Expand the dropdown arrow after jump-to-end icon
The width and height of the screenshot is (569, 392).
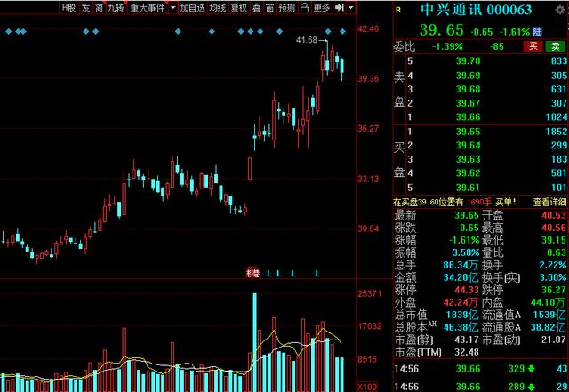(350, 8)
